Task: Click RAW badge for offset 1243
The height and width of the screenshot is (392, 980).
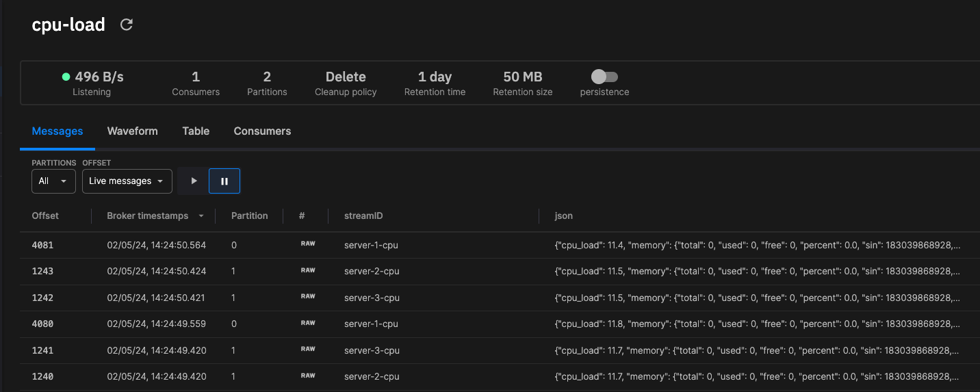Action: [x=308, y=270]
